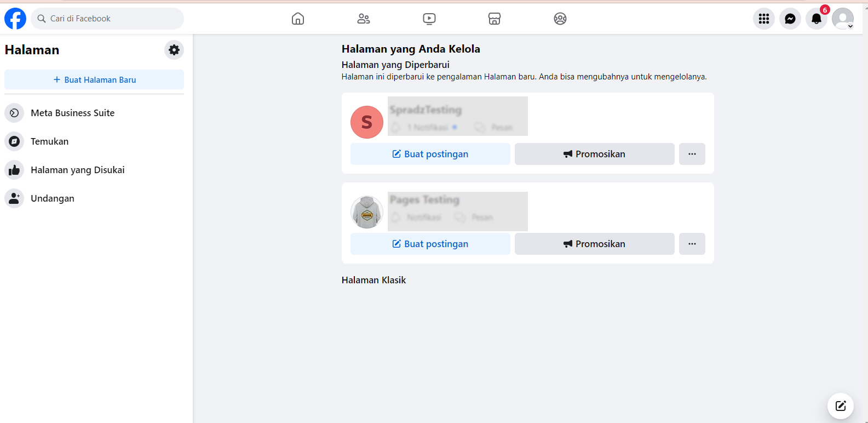The width and height of the screenshot is (868, 423).
Task: Open the Messenger icon
Action: click(x=790, y=19)
